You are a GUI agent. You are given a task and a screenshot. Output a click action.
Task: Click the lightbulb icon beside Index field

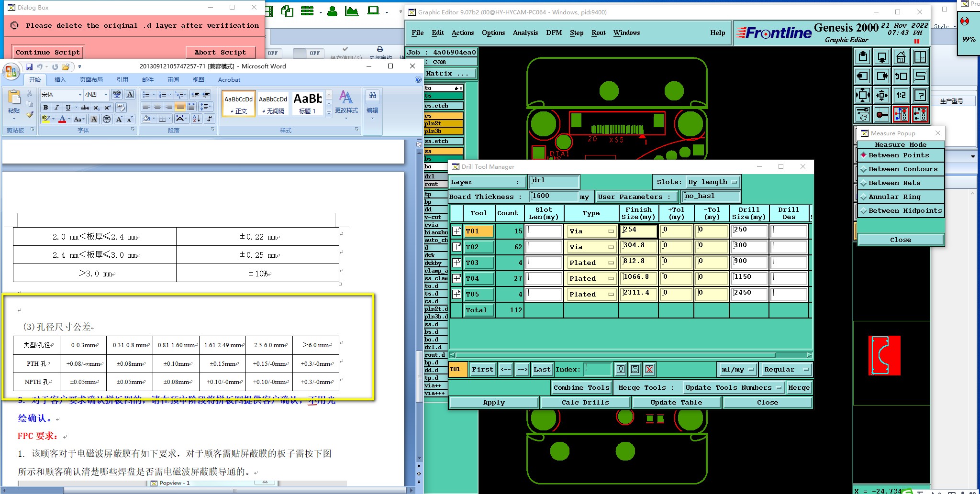(621, 369)
